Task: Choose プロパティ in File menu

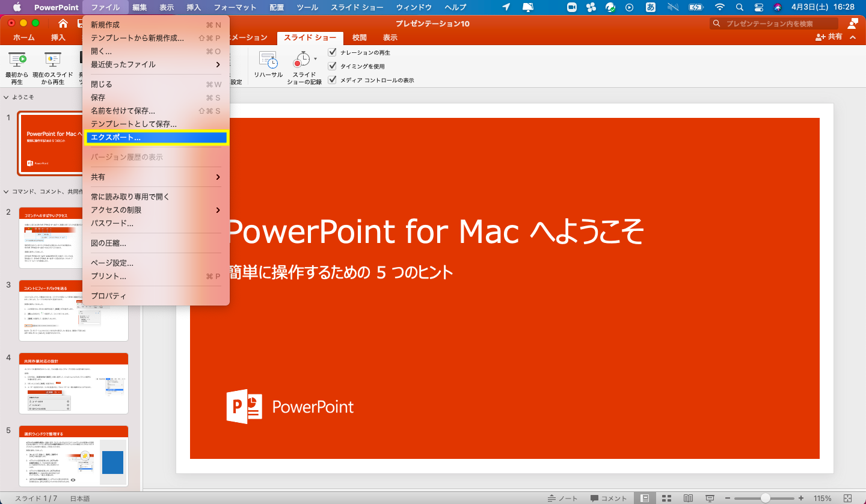Action: (x=156, y=296)
